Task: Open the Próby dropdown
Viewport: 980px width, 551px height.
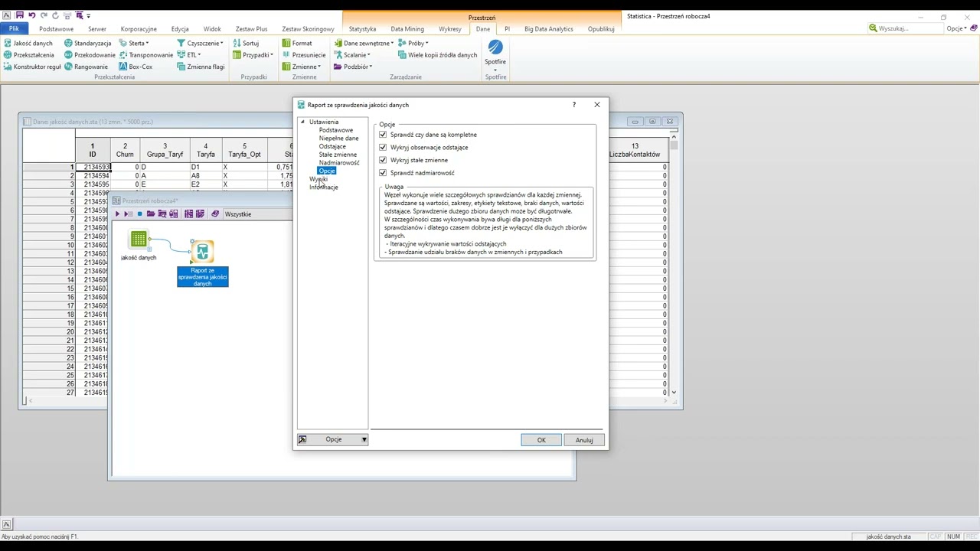Action: point(413,43)
